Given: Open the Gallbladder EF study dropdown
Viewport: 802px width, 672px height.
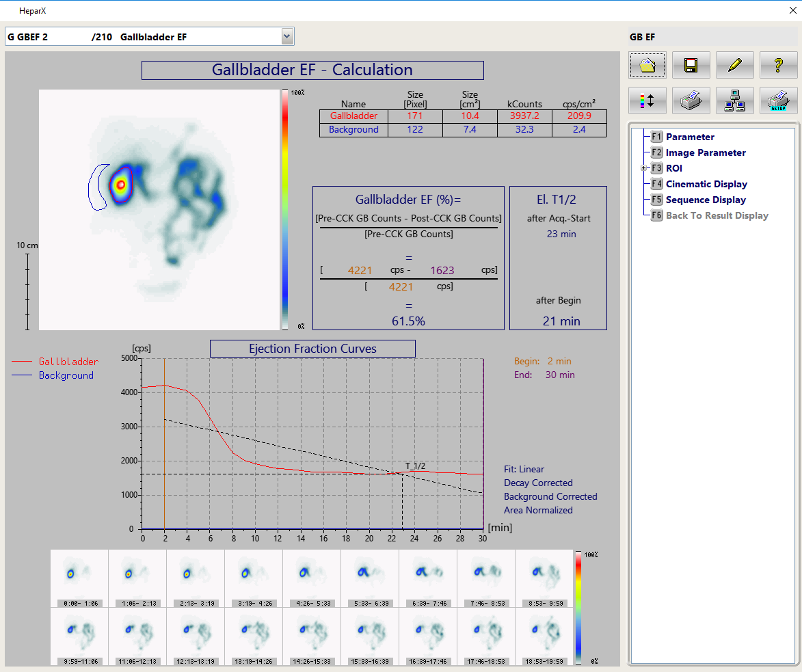Looking at the screenshot, I should (x=287, y=36).
